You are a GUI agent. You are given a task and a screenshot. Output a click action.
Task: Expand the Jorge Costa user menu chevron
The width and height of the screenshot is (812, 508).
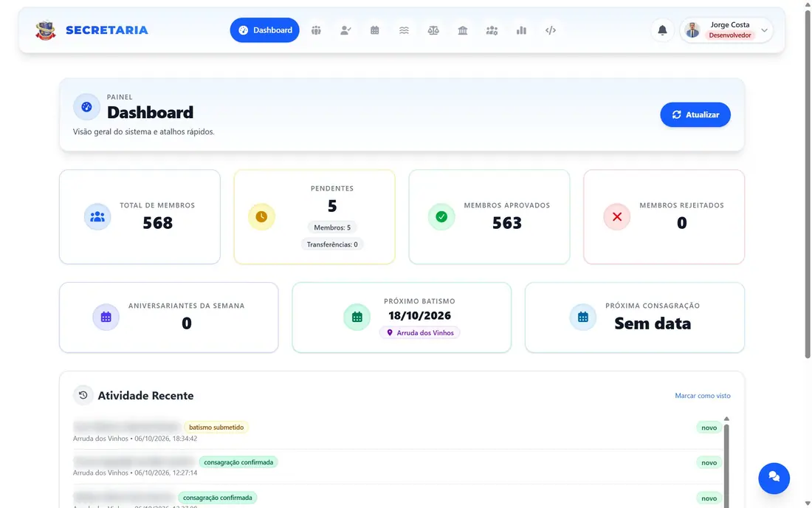[x=764, y=30]
